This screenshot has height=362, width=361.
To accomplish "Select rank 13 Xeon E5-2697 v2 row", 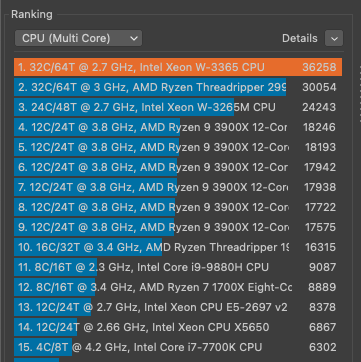I will [178, 307].
